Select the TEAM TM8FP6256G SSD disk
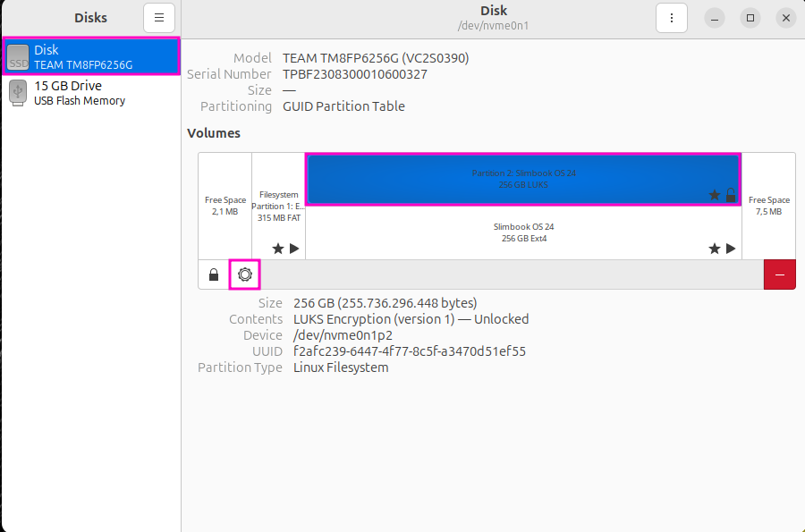805x532 pixels. coord(91,57)
